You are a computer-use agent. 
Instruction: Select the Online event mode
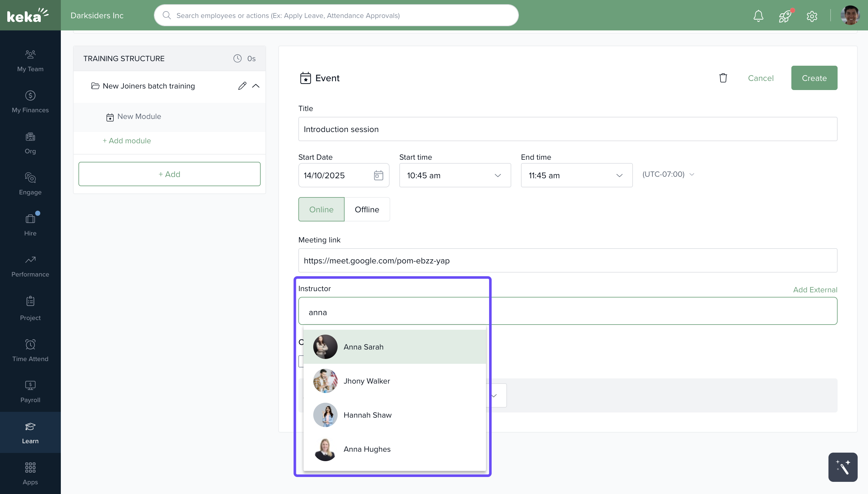coord(321,209)
